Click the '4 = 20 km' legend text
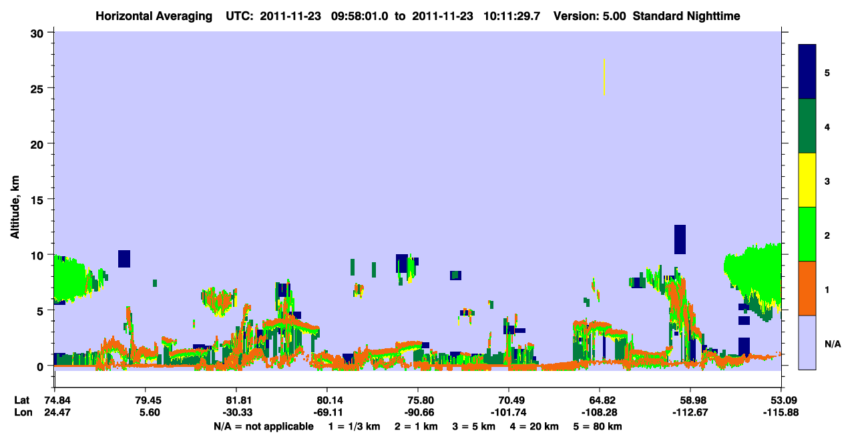This screenshot has width=868, height=445. tap(533, 426)
